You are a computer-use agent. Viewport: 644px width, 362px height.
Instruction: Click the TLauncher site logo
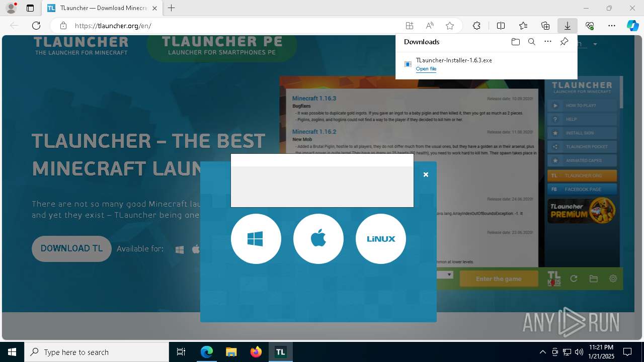pos(81,45)
